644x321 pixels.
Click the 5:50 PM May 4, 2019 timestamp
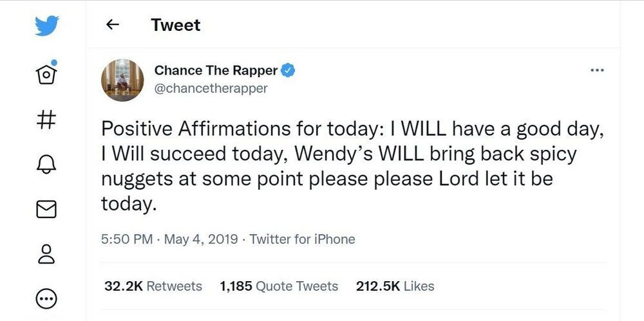169,239
